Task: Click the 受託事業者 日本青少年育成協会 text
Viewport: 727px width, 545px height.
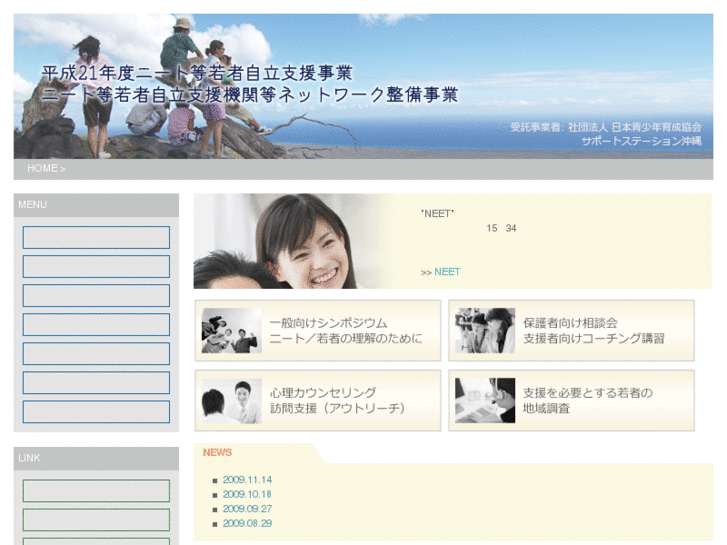Action: [606, 127]
